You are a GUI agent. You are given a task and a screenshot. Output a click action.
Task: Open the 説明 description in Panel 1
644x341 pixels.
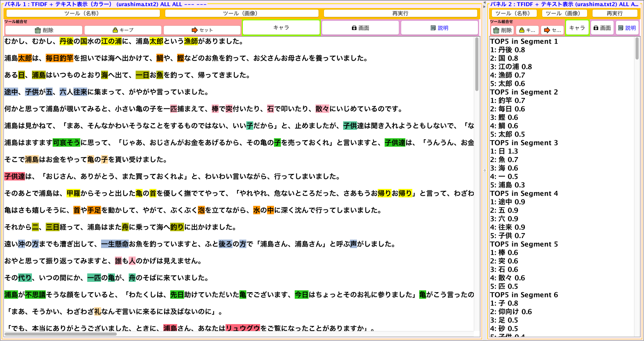(x=439, y=28)
